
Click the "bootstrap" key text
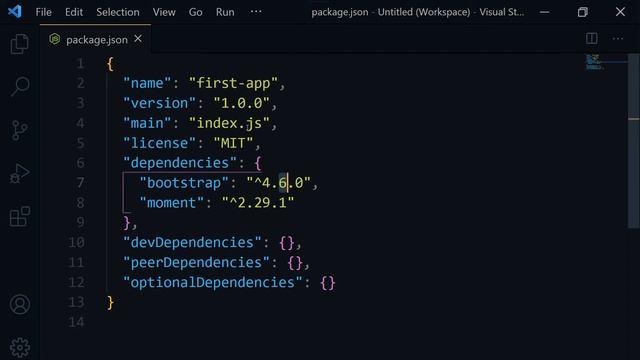184,183
